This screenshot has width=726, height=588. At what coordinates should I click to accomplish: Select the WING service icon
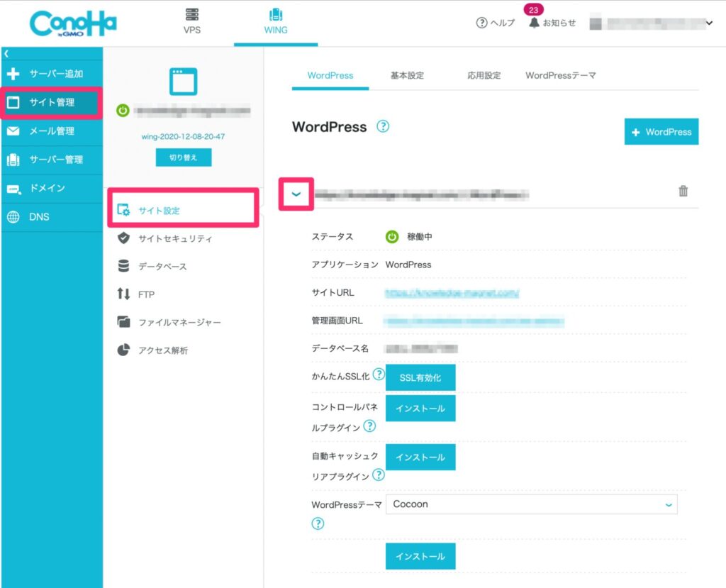(x=276, y=14)
